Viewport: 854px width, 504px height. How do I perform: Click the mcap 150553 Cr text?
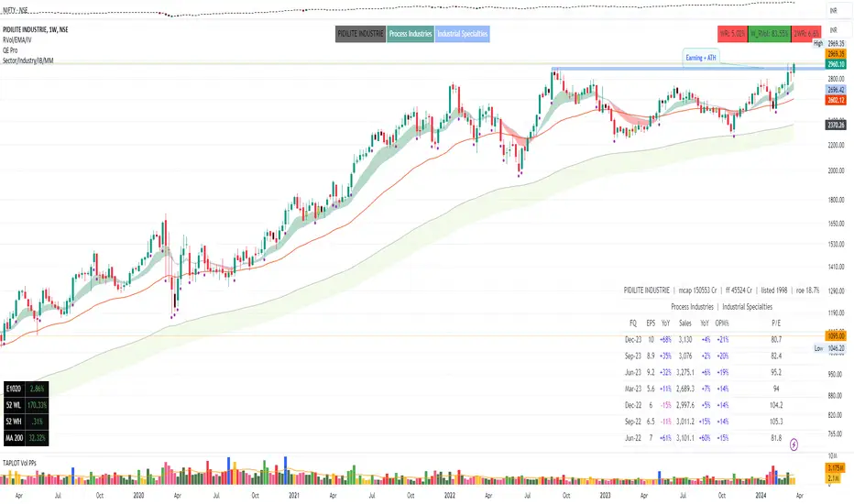pyautogui.click(x=697, y=290)
